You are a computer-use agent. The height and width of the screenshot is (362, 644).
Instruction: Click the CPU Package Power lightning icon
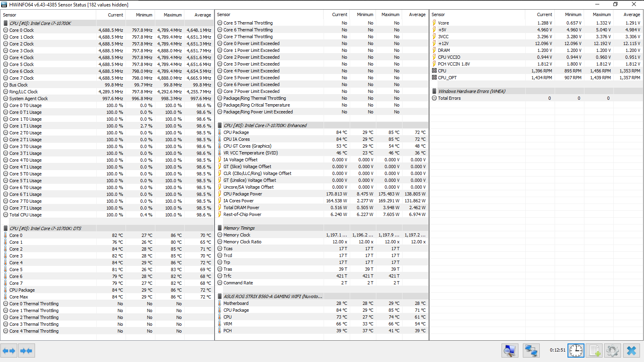pyautogui.click(x=220, y=194)
